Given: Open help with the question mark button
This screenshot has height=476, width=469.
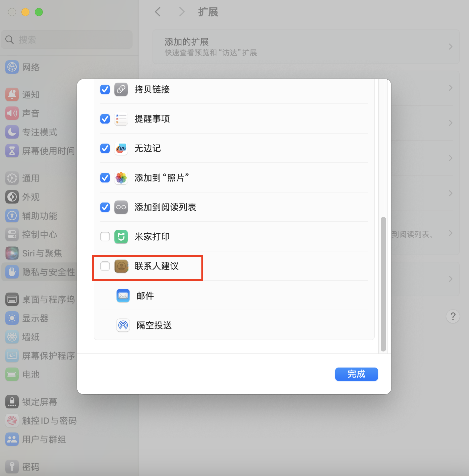Looking at the screenshot, I should click(453, 316).
